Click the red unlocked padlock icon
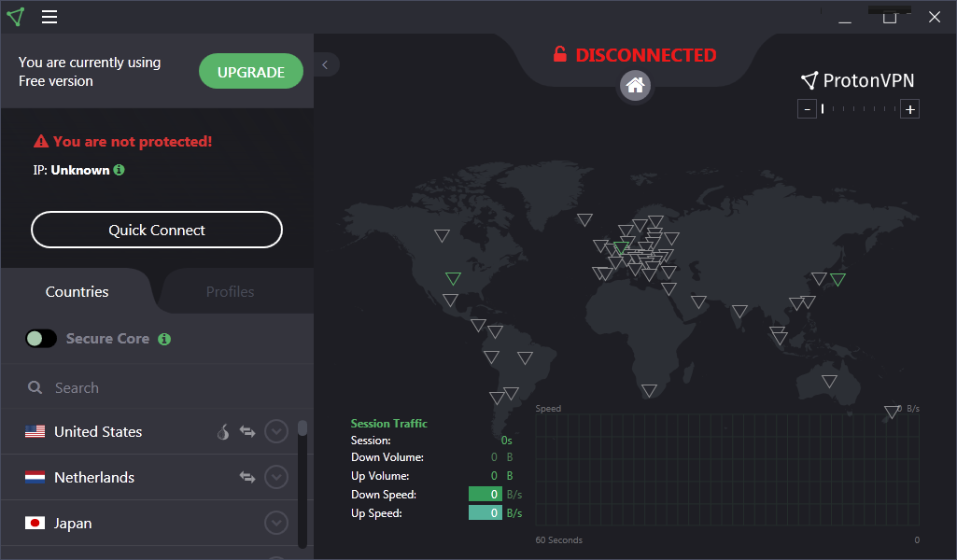The image size is (957, 560). pos(559,54)
